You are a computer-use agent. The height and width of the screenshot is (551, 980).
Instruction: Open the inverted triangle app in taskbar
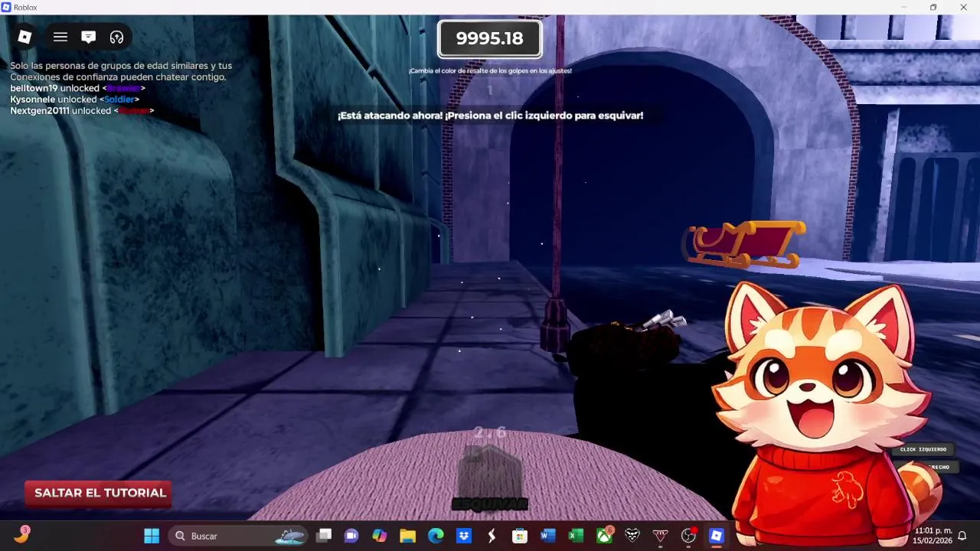click(x=660, y=536)
